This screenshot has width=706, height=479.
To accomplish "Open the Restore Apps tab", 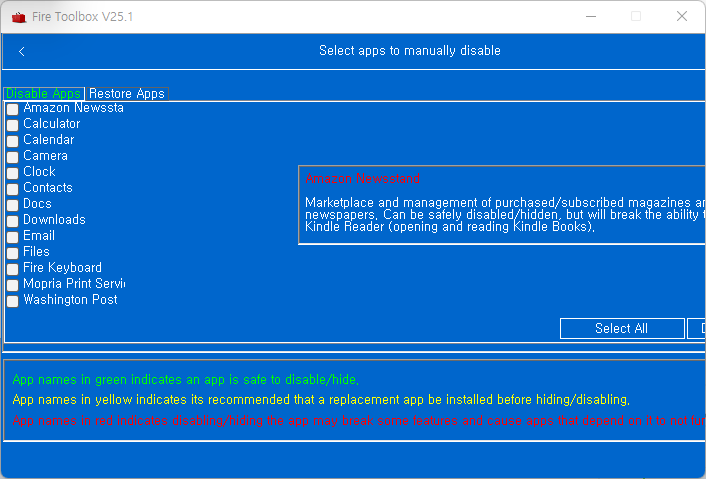I will 126,94.
